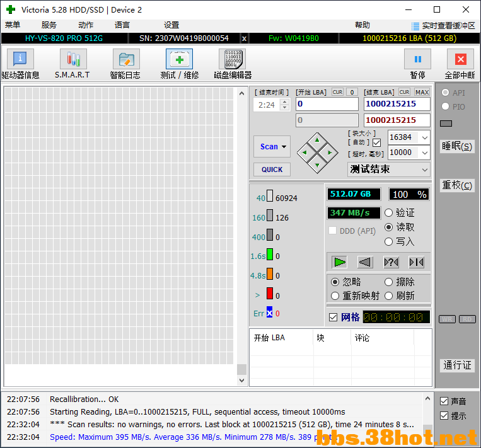Open the language (语言) menu
Viewport: 481px width, 448px height.
(122, 25)
